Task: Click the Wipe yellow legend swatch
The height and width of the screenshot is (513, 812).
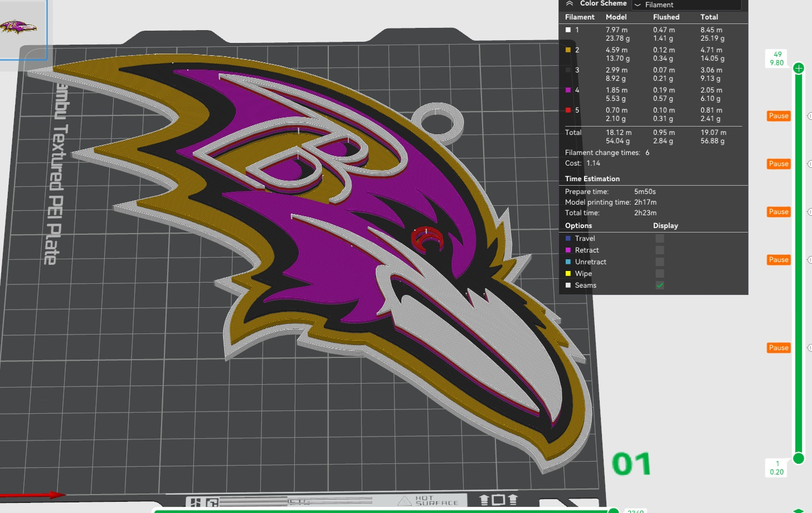Action: (568, 274)
